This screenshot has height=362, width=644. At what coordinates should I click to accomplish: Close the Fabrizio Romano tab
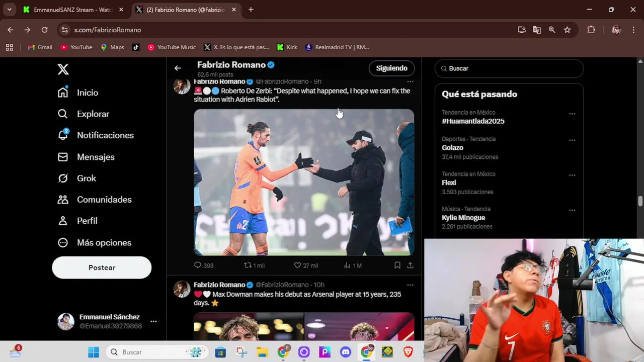[233, 10]
